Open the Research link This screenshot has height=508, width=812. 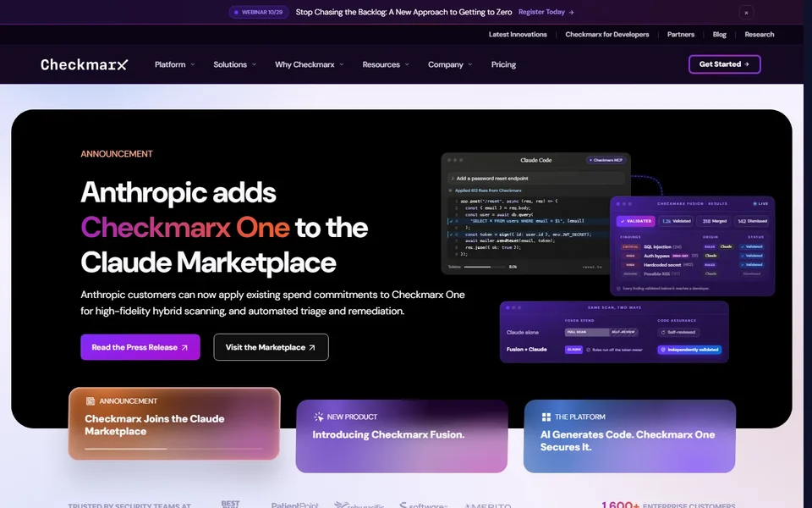[x=760, y=34]
